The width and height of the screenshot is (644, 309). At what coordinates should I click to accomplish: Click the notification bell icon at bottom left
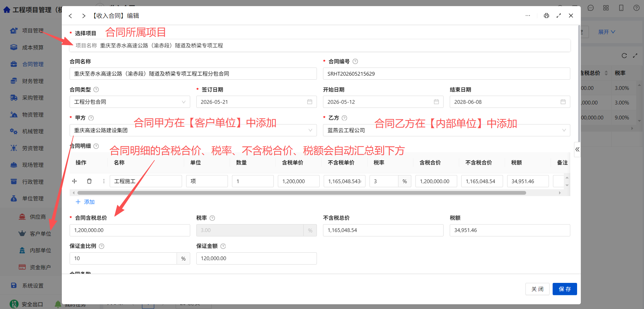[x=58, y=304]
